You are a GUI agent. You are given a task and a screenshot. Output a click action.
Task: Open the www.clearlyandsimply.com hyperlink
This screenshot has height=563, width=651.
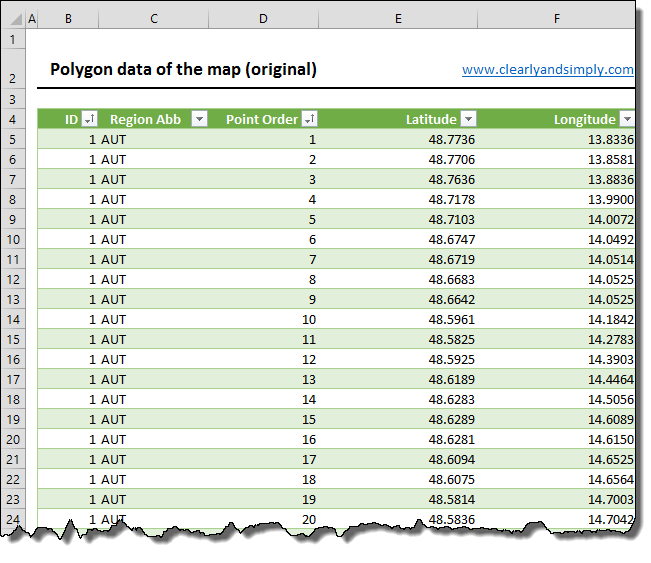pos(548,69)
